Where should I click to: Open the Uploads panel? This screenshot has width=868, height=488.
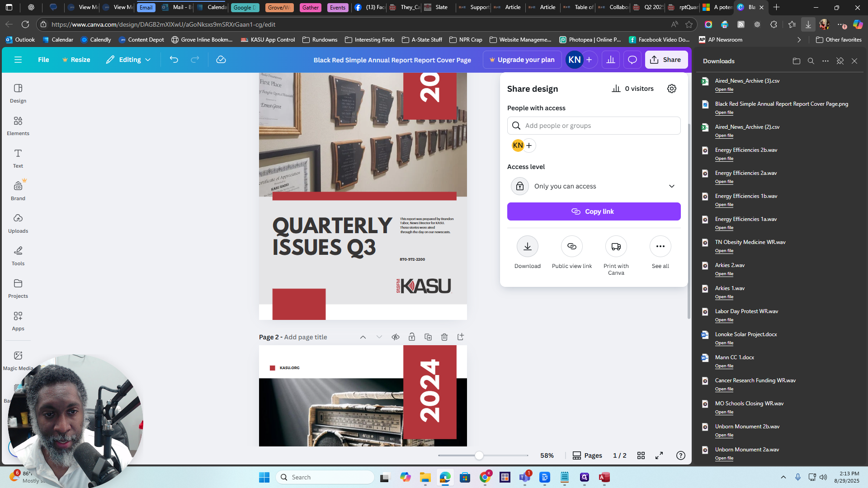[x=18, y=224]
